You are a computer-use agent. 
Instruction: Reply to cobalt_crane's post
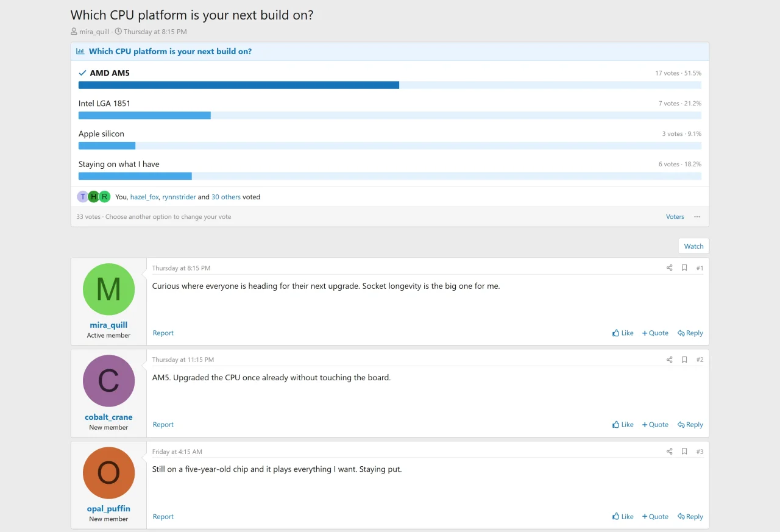click(690, 425)
